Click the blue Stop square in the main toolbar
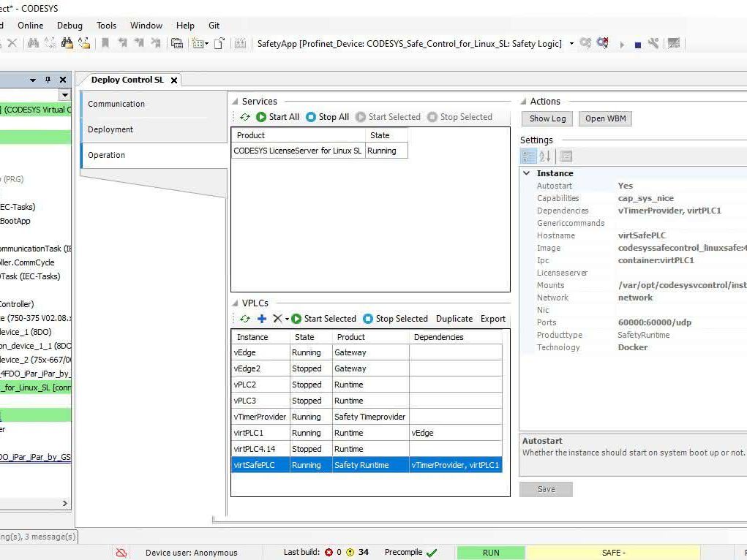The width and height of the screenshot is (747, 560). click(638, 45)
